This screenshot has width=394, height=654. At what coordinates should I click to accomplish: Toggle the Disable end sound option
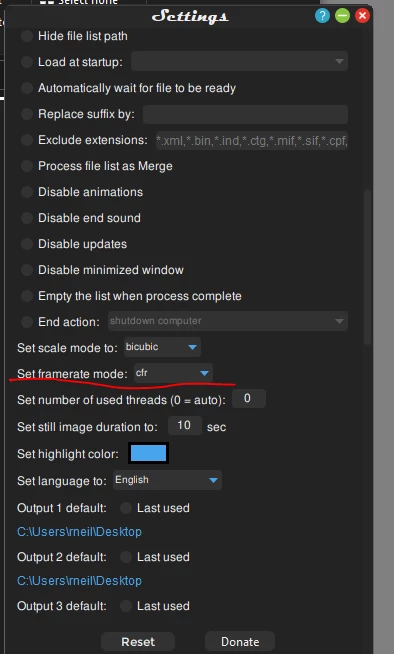(x=27, y=218)
